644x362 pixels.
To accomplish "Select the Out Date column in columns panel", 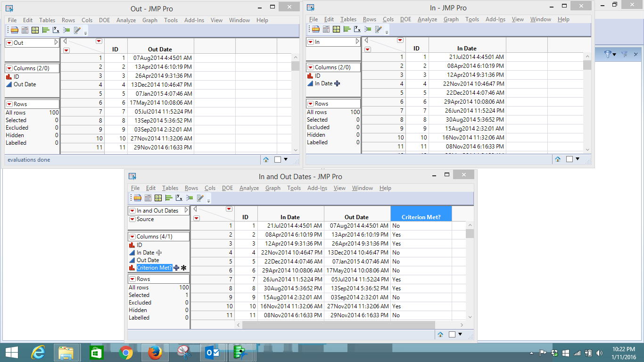I will point(148,260).
